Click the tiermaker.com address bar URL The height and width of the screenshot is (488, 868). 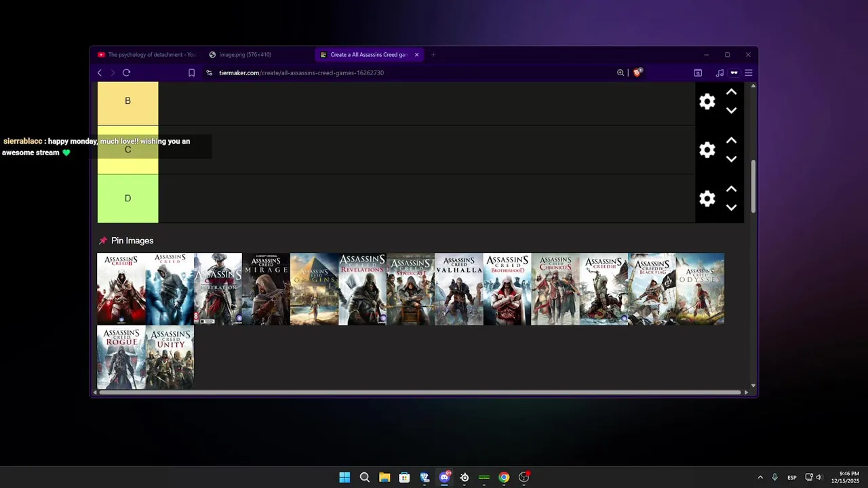pos(301,73)
